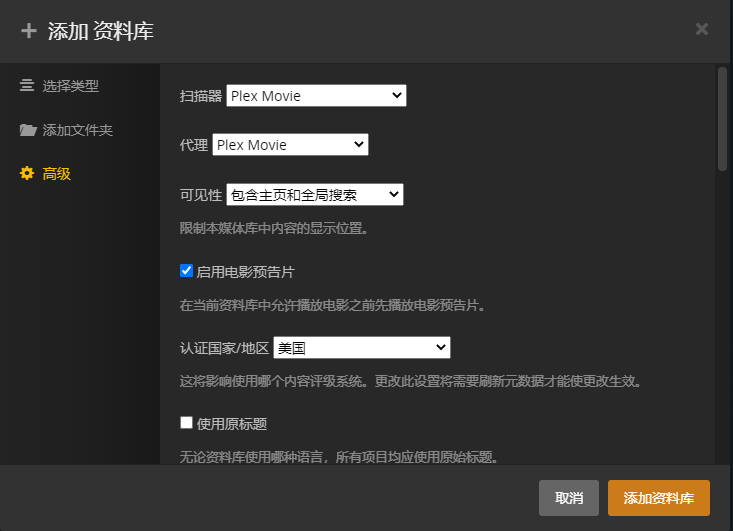The image size is (733, 531).
Task: Click the 添加 资料库 dialog title text
Action: coord(101,31)
